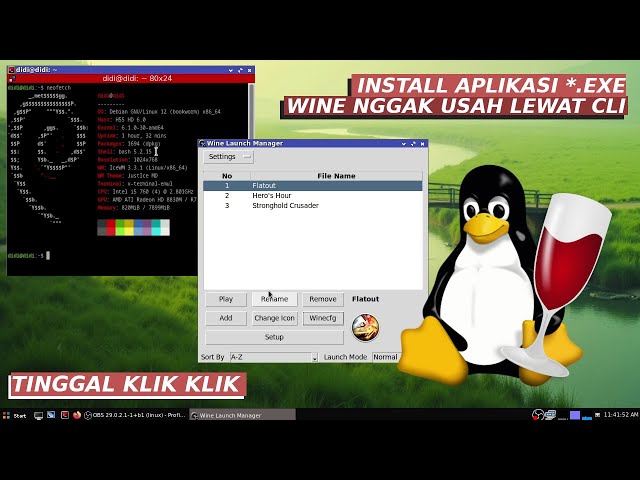Click the Play button
Viewport: 640px width, 480px height.
pos(226,299)
